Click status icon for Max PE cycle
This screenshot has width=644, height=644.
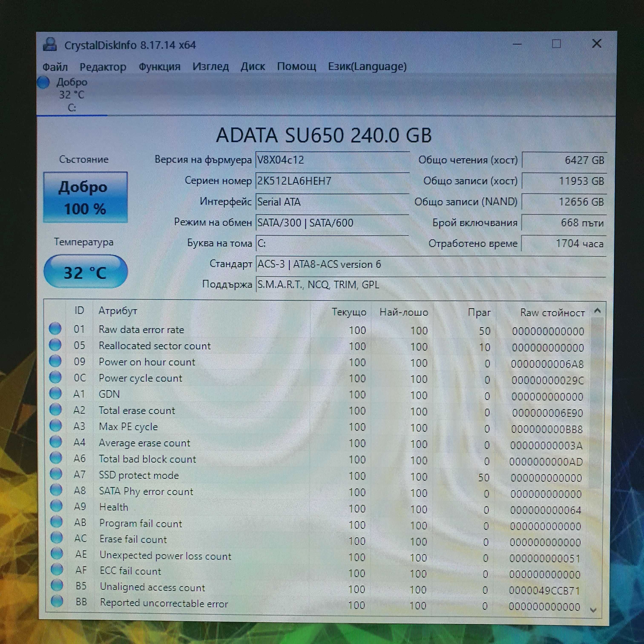point(56,425)
